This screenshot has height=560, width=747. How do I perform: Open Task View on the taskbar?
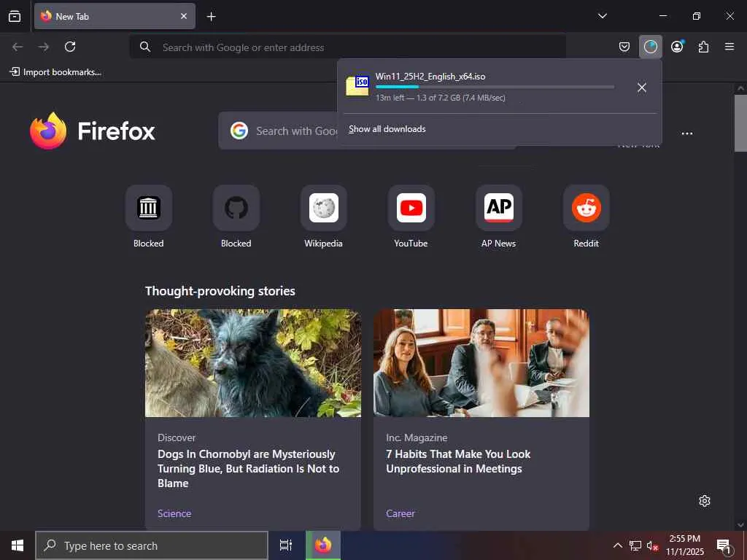coord(286,545)
